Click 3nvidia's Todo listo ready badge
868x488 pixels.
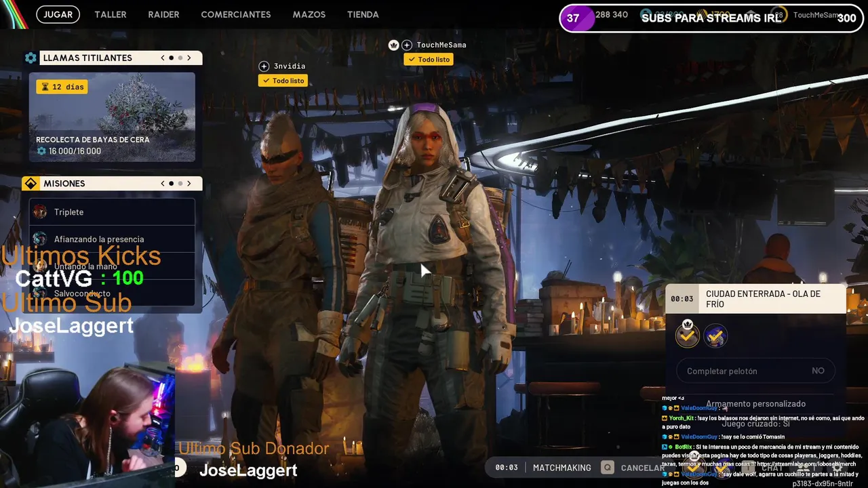[283, 81]
